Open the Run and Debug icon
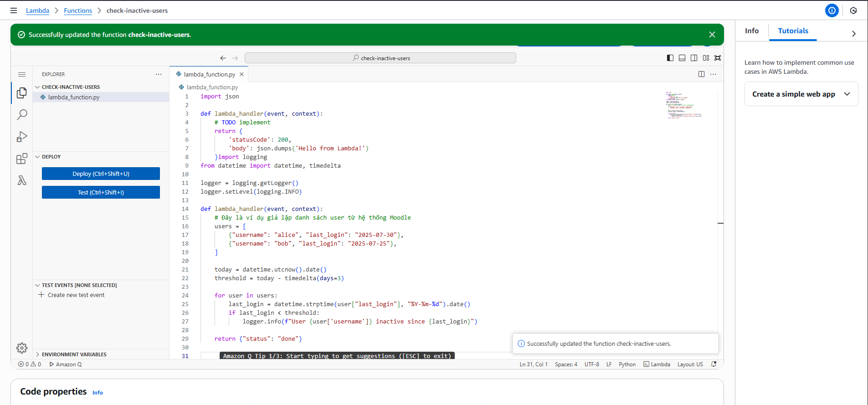 22,137
